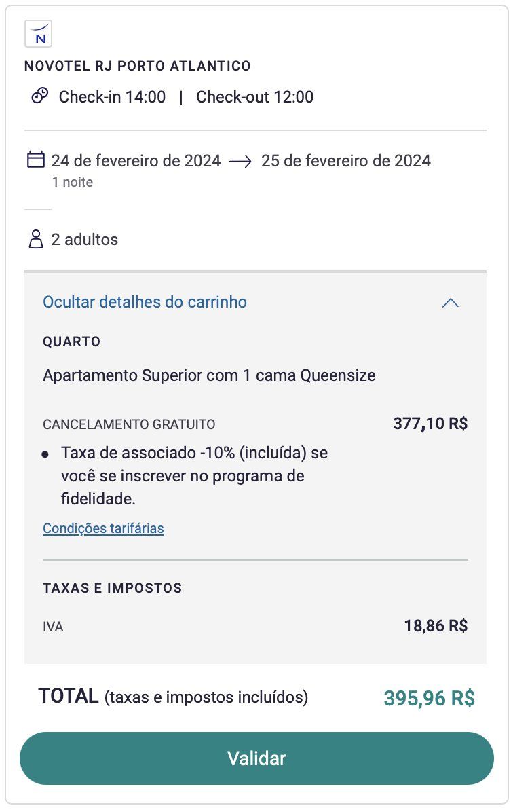This screenshot has width=513, height=812.
Task: Click the total amount 395,96 R$
Action: pyautogui.click(x=429, y=698)
